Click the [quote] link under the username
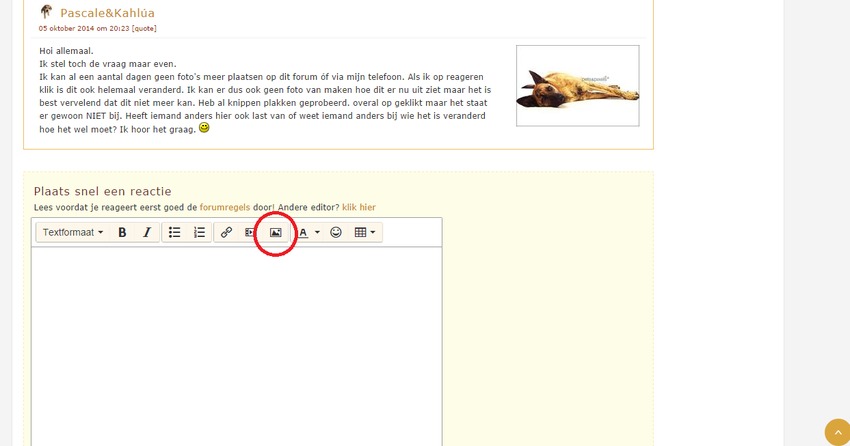 coord(144,29)
